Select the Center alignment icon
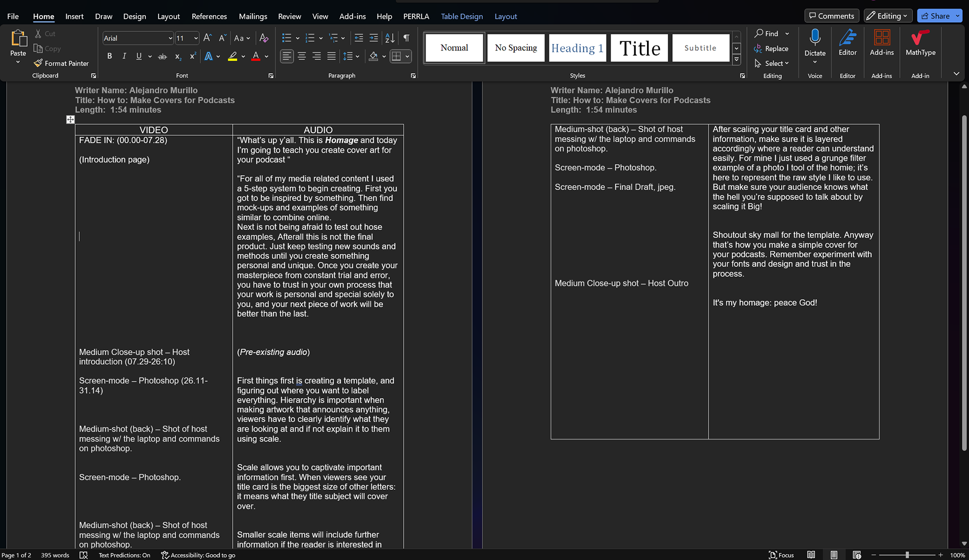The height and width of the screenshot is (560, 969). tap(302, 57)
